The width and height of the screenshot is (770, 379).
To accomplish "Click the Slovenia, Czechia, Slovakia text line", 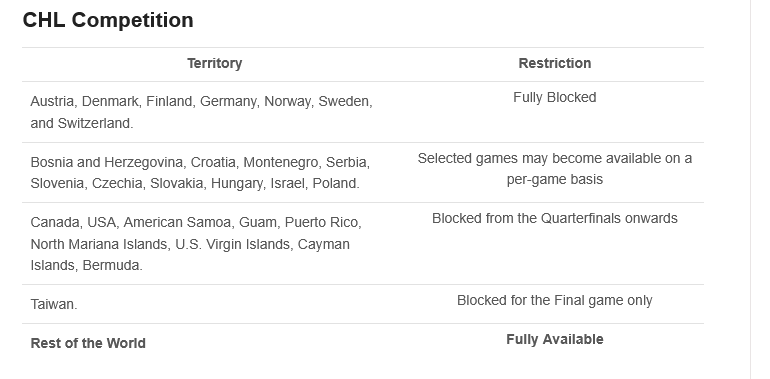I will [x=195, y=183].
